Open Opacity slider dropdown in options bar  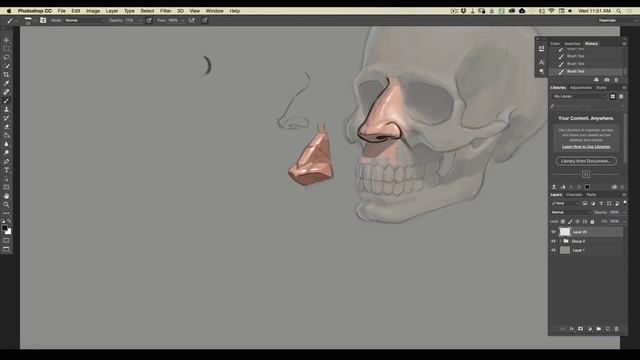point(140,20)
